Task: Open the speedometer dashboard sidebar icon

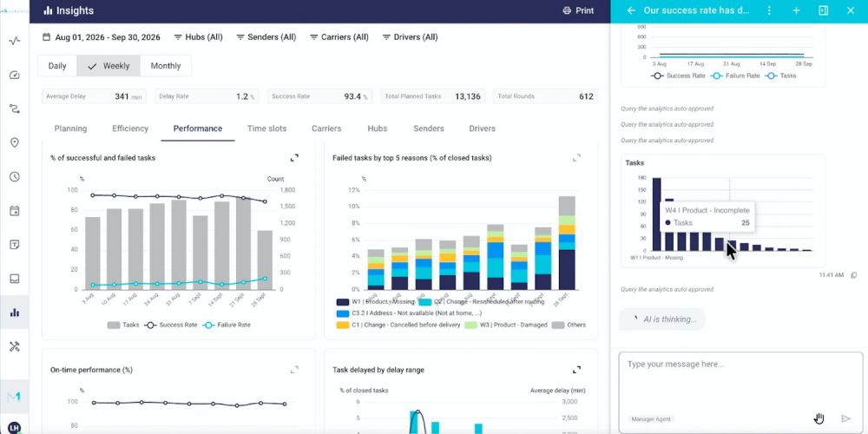Action: click(15, 75)
